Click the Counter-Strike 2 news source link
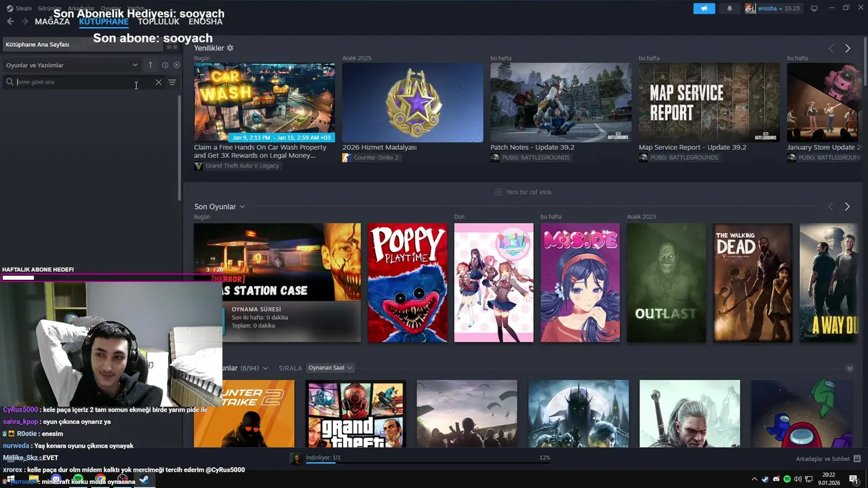Viewport: 868px width, 488px height. pyautogui.click(x=376, y=158)
